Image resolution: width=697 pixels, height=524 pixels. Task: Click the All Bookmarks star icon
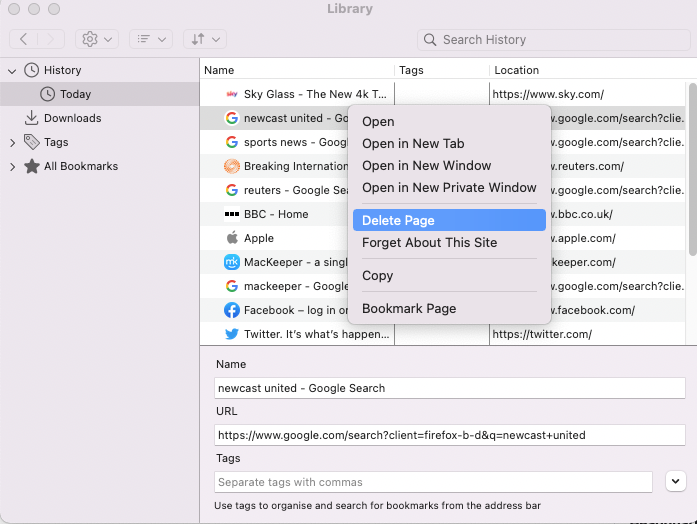pos(32,166)
